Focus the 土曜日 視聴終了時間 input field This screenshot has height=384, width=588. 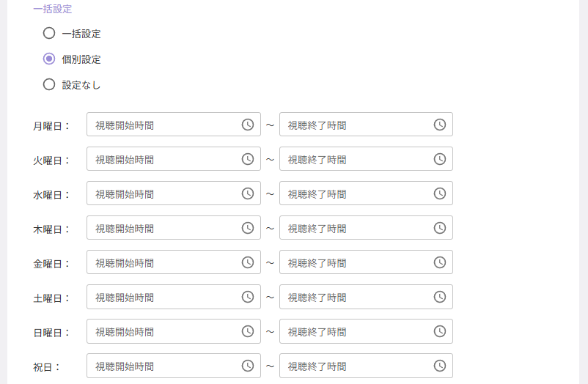click(366, 297)
